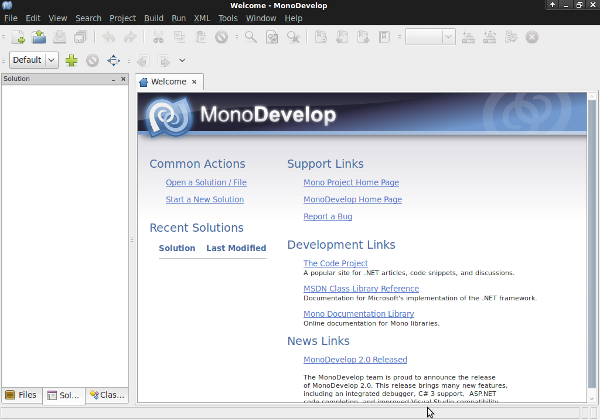Viewport: 600px width, 420px height.
Task: Open the Run menu
Action: 179,18
